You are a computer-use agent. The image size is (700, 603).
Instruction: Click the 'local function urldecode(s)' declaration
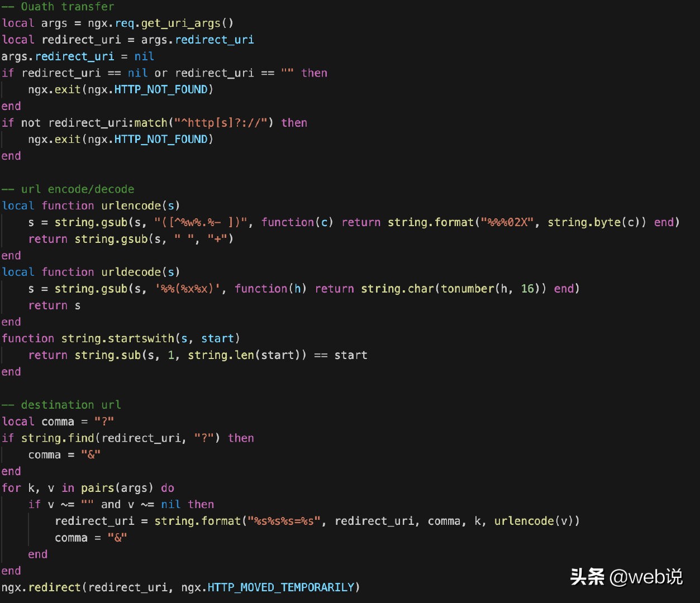click(x=91, y=272)
